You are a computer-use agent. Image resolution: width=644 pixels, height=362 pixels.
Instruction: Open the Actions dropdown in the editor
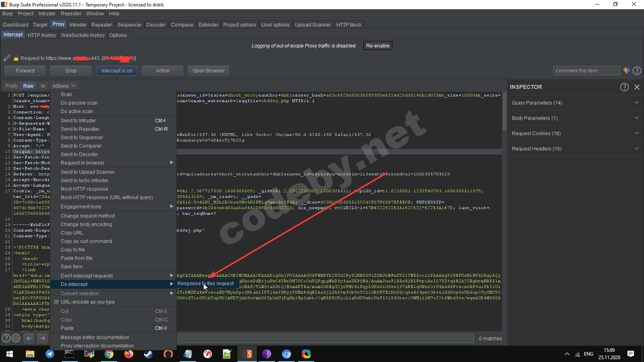coord(64,86)
